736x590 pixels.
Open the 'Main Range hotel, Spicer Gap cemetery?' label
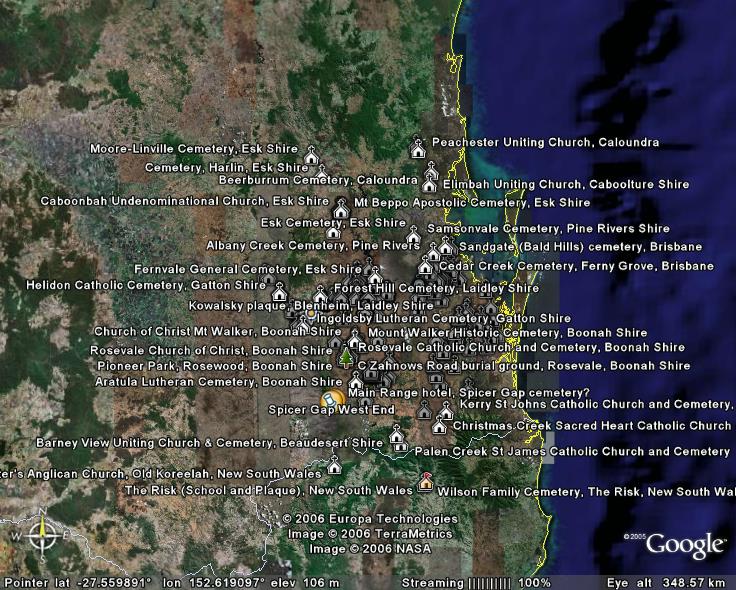click(x=469, y=393)
